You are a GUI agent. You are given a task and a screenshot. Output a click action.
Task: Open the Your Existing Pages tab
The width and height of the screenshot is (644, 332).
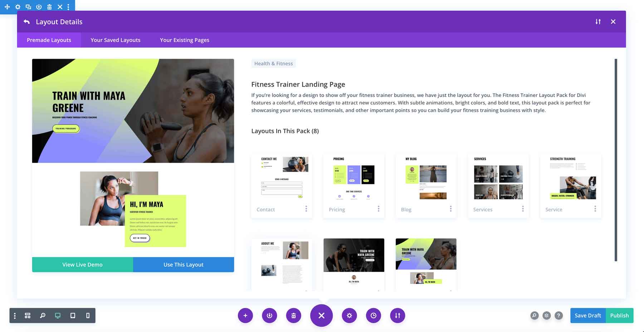(x=184, y=40)
